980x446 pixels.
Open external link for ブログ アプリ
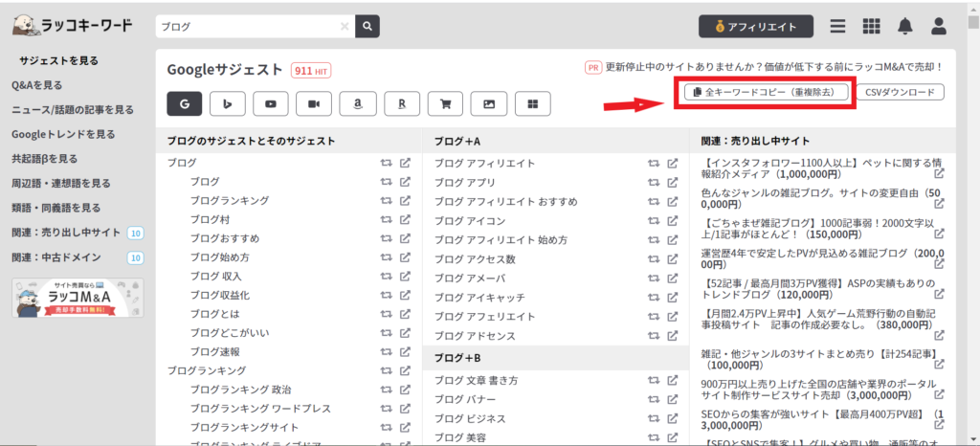pos(673,183)
